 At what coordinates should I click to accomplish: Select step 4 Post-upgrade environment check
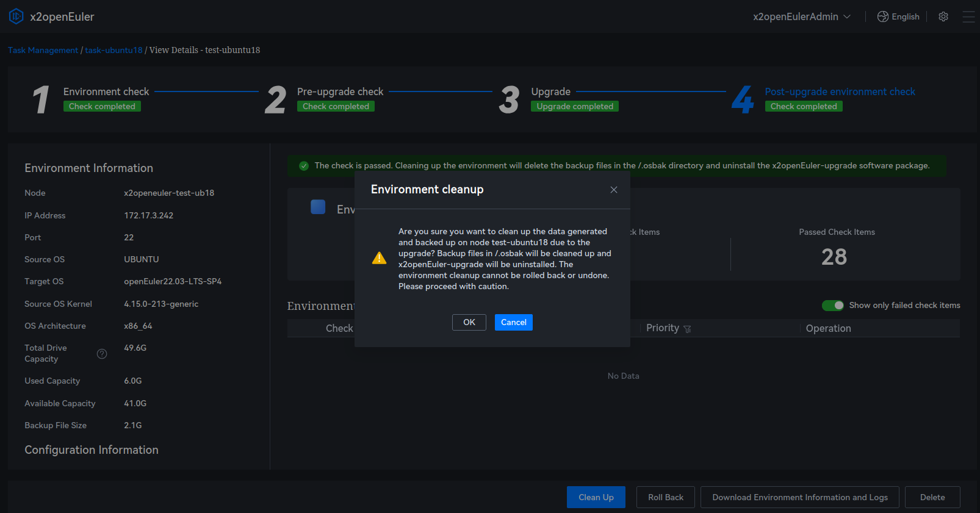[840, 91]
